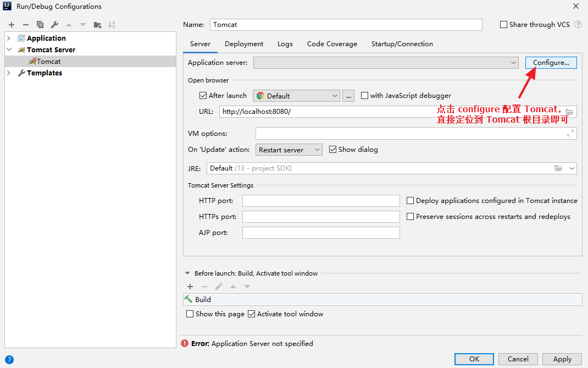
Task: Expand the Application tree node
Action: tap(9, 39)
